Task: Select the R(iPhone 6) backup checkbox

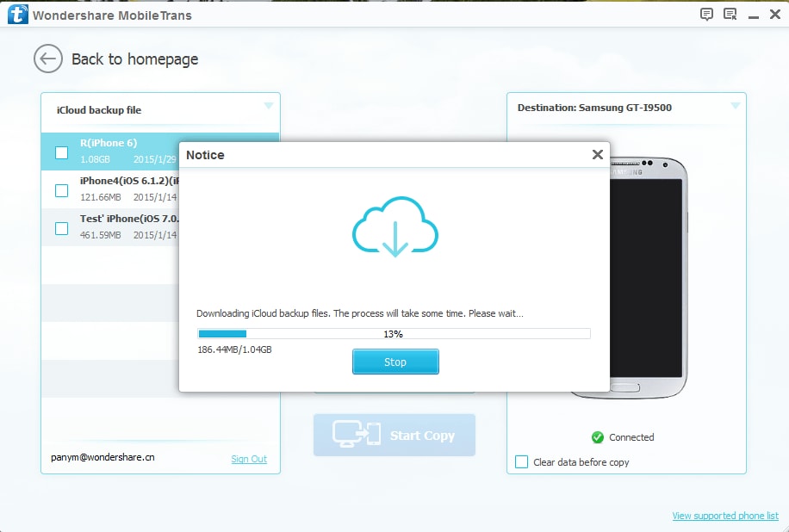Action: pos(61,152)
